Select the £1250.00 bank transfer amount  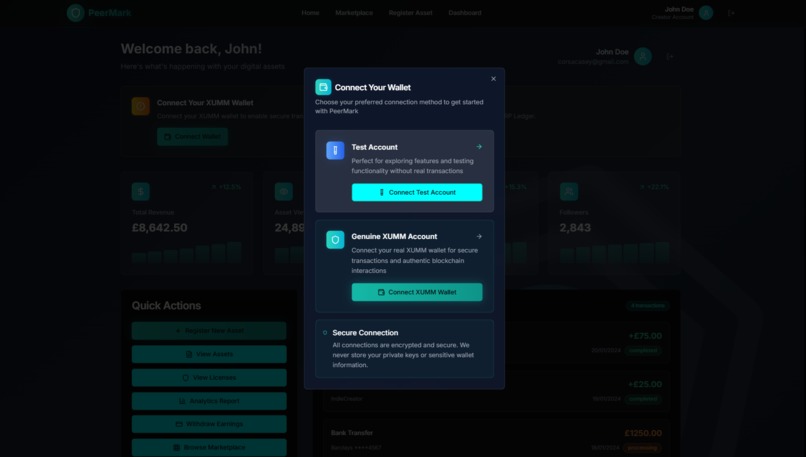[x=643, y=433]
